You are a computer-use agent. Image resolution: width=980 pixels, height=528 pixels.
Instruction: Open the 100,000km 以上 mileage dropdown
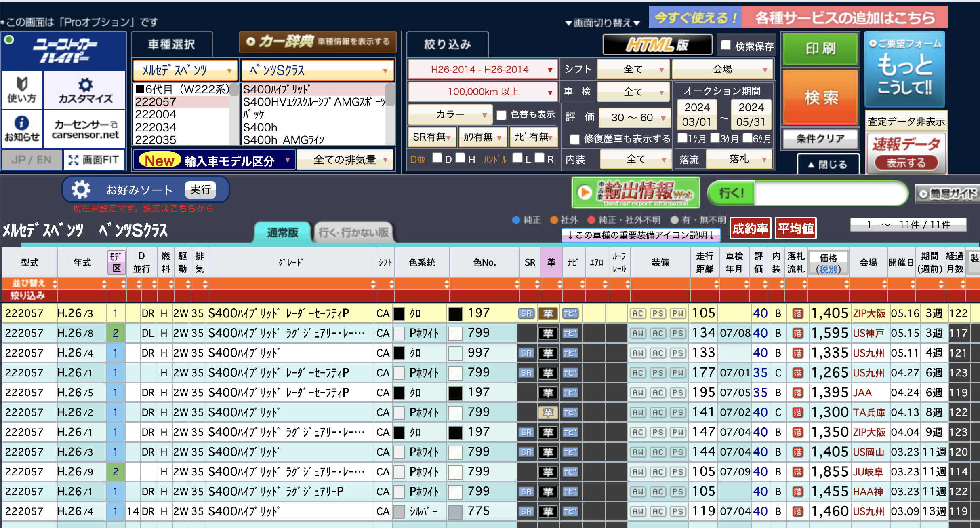point(483,92)
